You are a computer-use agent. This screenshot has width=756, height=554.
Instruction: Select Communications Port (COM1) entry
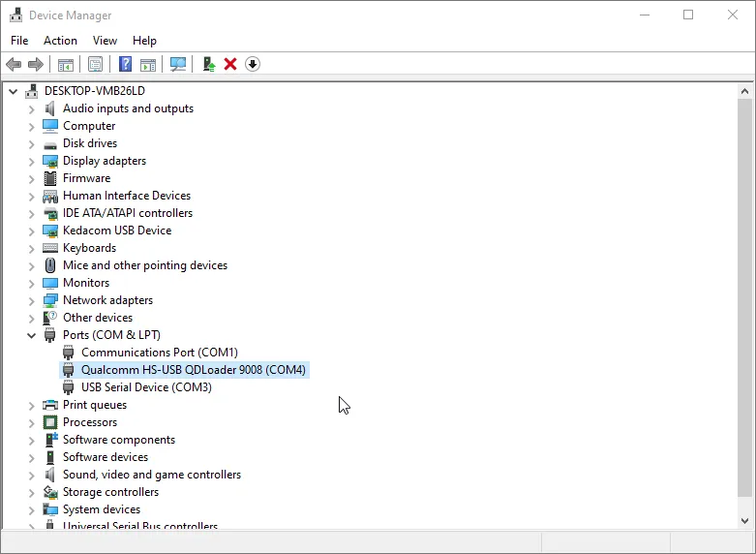159,353
